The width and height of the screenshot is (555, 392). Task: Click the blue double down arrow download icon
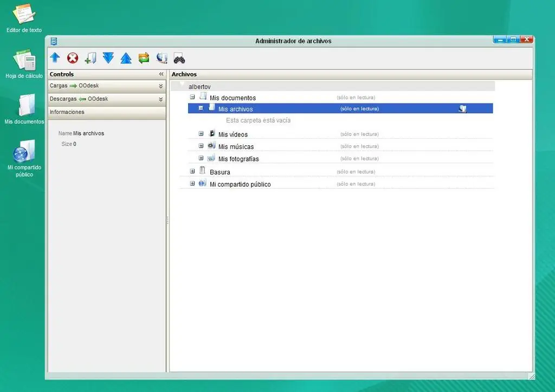click(108, 57)
